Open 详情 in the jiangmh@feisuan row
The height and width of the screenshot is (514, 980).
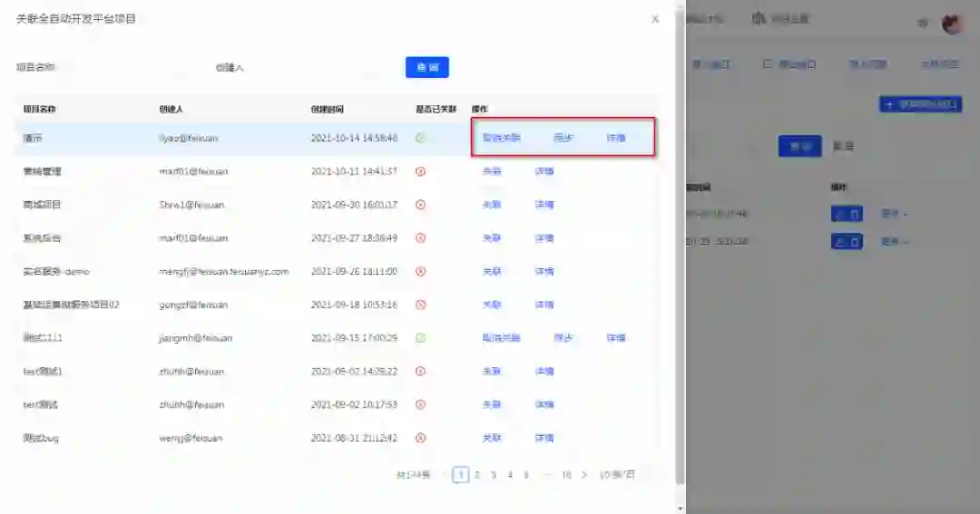coord(616,338)
